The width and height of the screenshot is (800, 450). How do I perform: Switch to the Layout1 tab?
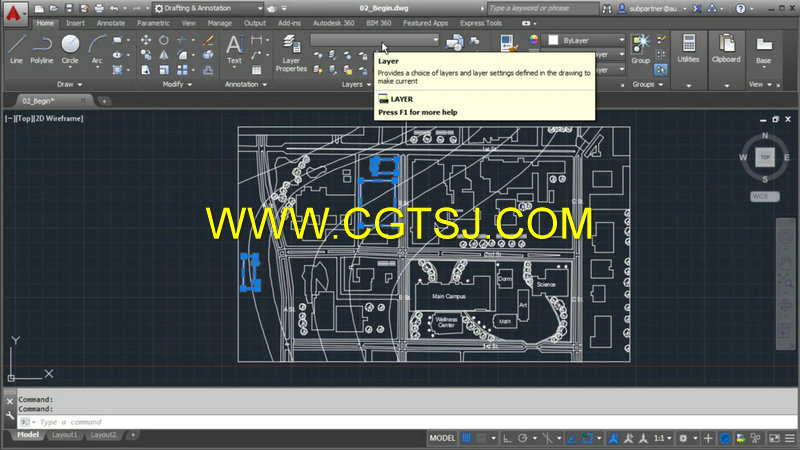pyautogui.click(x=64, y=435)
